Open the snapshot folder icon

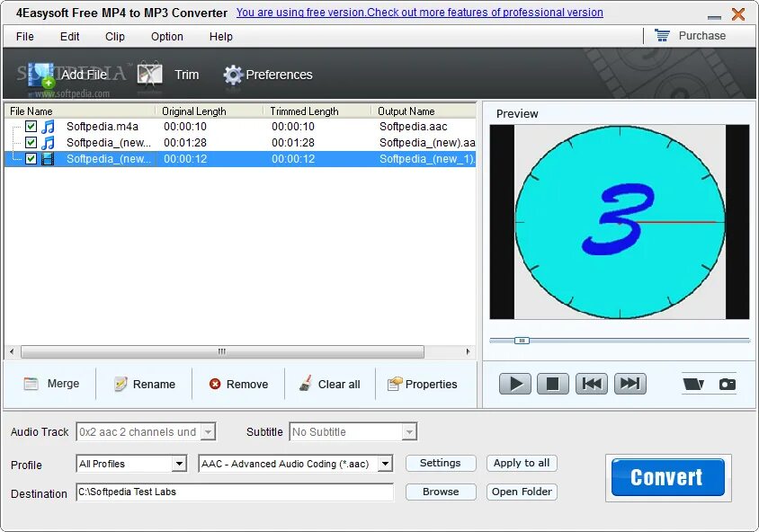693,384
